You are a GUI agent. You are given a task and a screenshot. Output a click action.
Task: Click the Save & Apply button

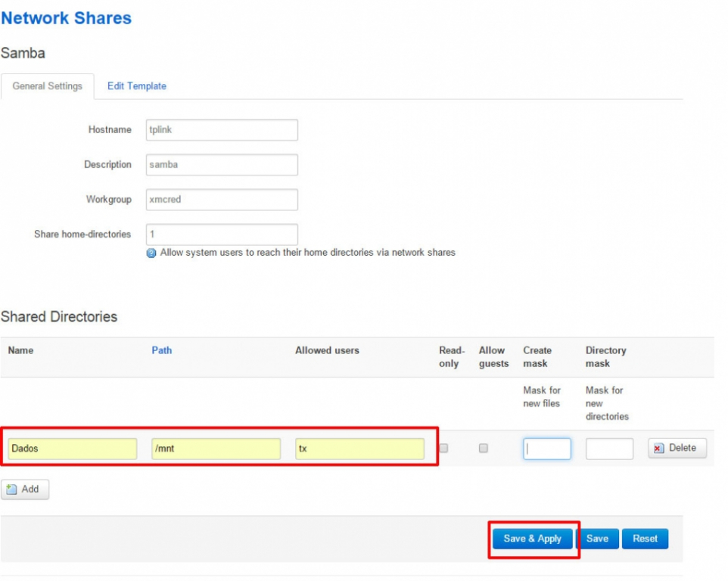533,539
